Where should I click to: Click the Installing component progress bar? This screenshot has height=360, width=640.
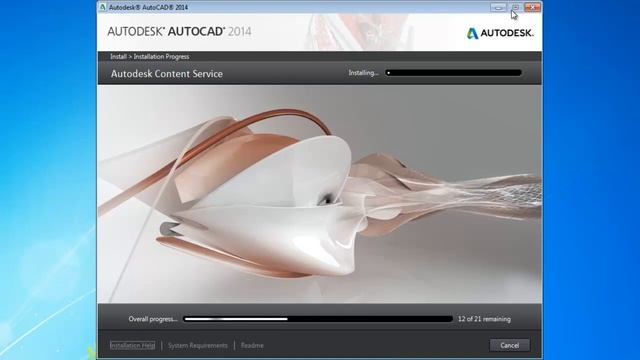click(453, 73)
